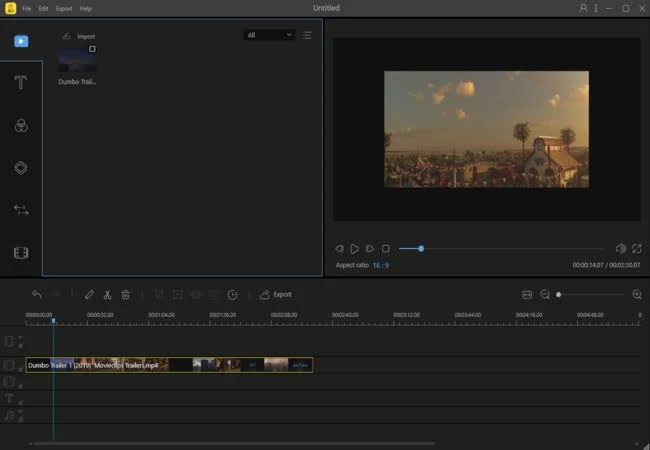Select the Dumbo Trailer clip on timeline
Viewport: 650px width, 450px height.
[x=169, y=365]
